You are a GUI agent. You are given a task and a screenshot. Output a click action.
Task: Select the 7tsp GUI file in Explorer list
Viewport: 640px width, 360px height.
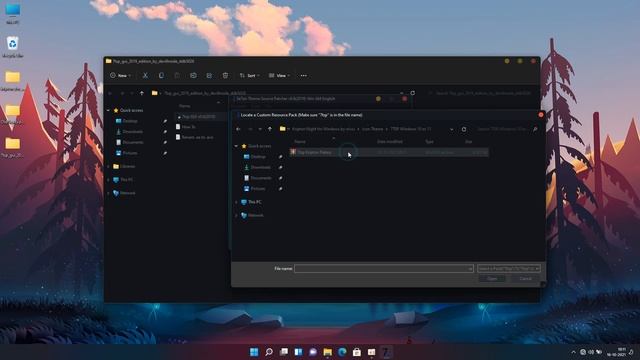pos(200,117)
